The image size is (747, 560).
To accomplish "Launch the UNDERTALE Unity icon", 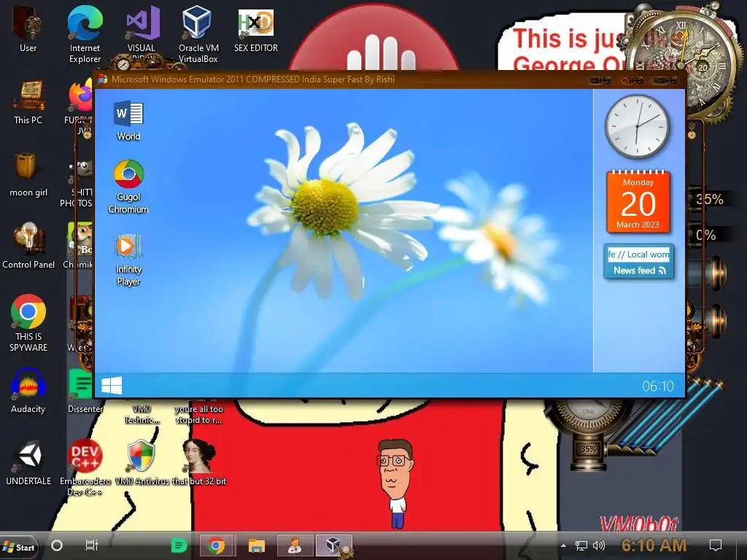I will click(x=28, y=463).
